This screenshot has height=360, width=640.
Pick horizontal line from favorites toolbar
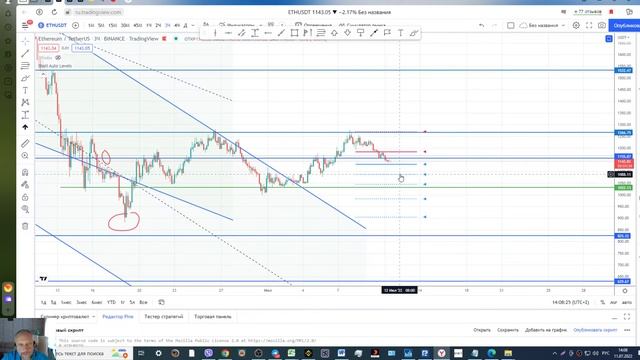point(228,33)
